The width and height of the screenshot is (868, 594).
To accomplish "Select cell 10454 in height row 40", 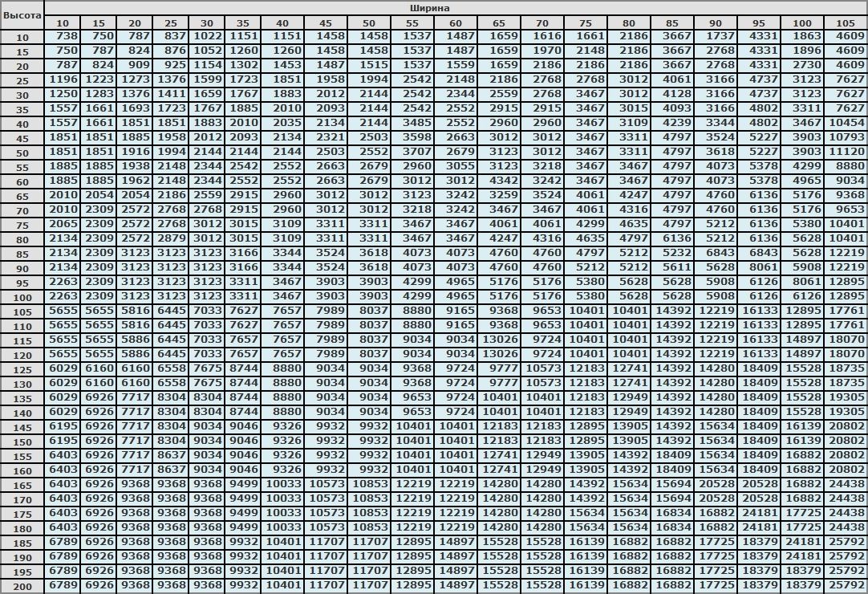I will pyautogui.click(x=845, y=123).
